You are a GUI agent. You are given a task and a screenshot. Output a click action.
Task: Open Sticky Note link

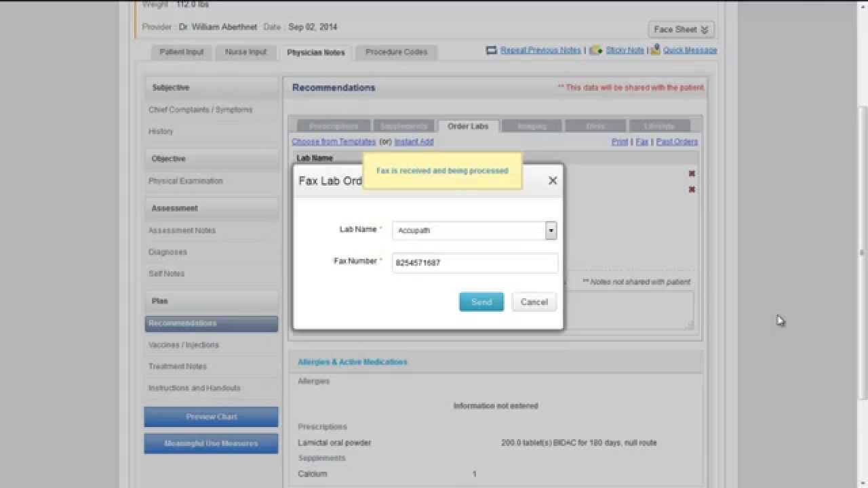point(625,50)
